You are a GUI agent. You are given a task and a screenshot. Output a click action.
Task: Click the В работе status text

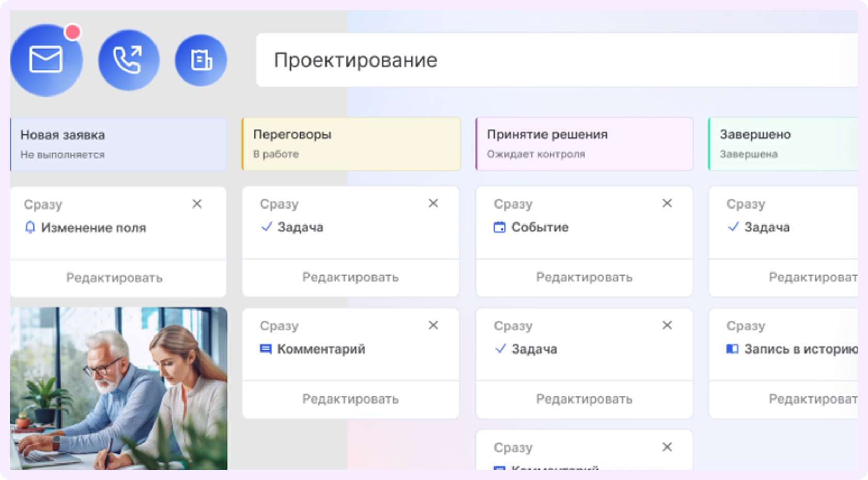[x=276, y=154]
